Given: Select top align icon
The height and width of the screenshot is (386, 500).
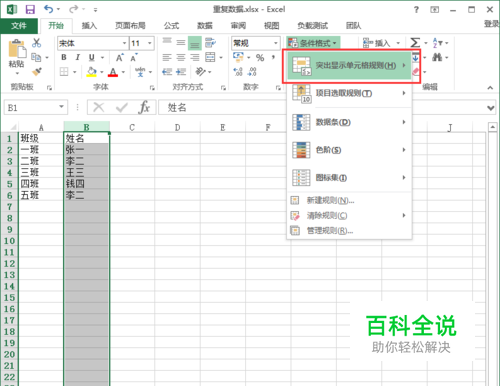Looking at the screenshot, I should (x=167, y=42).
